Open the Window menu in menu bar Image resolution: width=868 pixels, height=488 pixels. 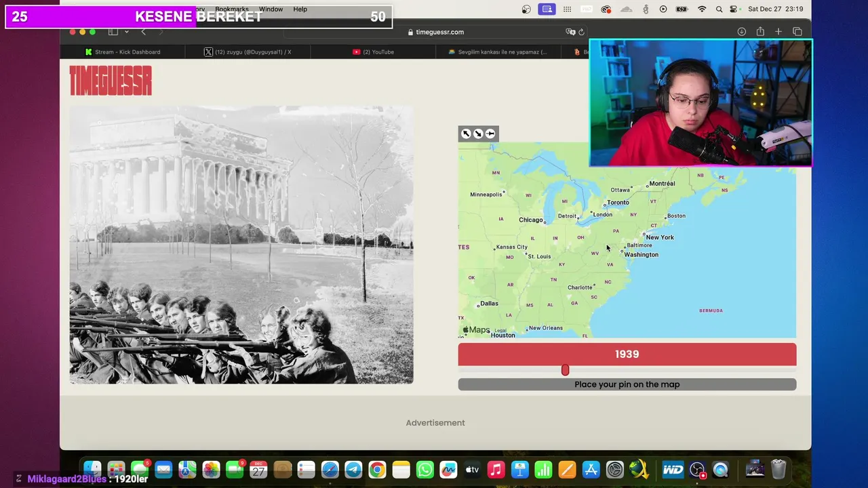click(271, 9)
